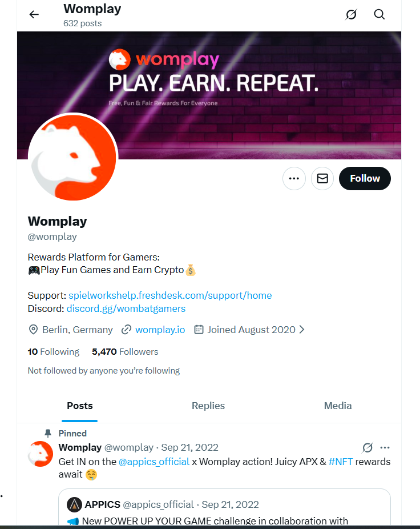Open the pinned post's three-dot menu
Screen dimensions: 420x529
pos(385,447)
